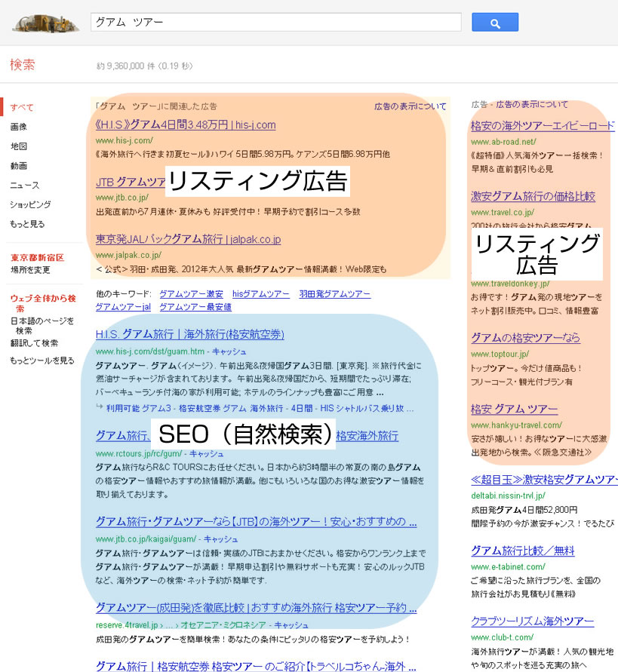
Task: Click the result count 約 9,360,000 件 text
Action: pos(127,66)
